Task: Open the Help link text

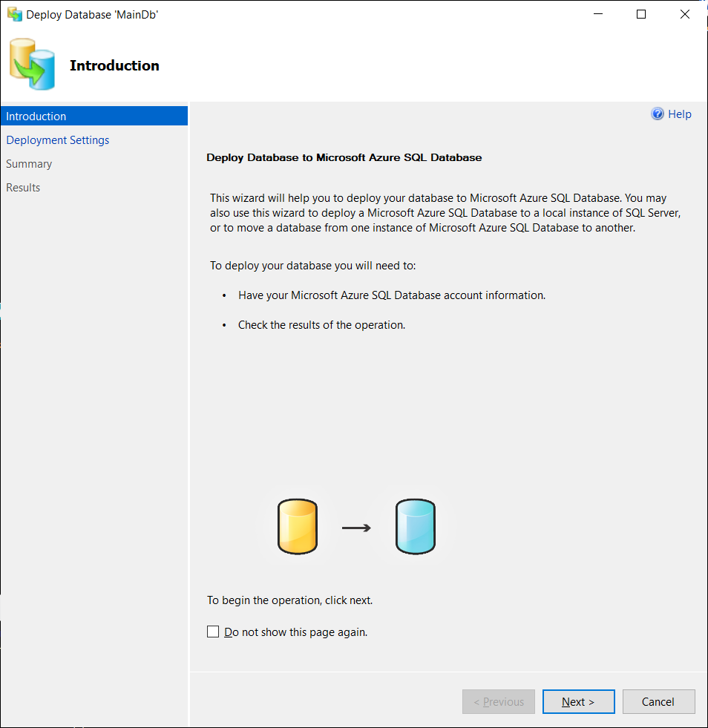Action: click(x=680, y=114)
